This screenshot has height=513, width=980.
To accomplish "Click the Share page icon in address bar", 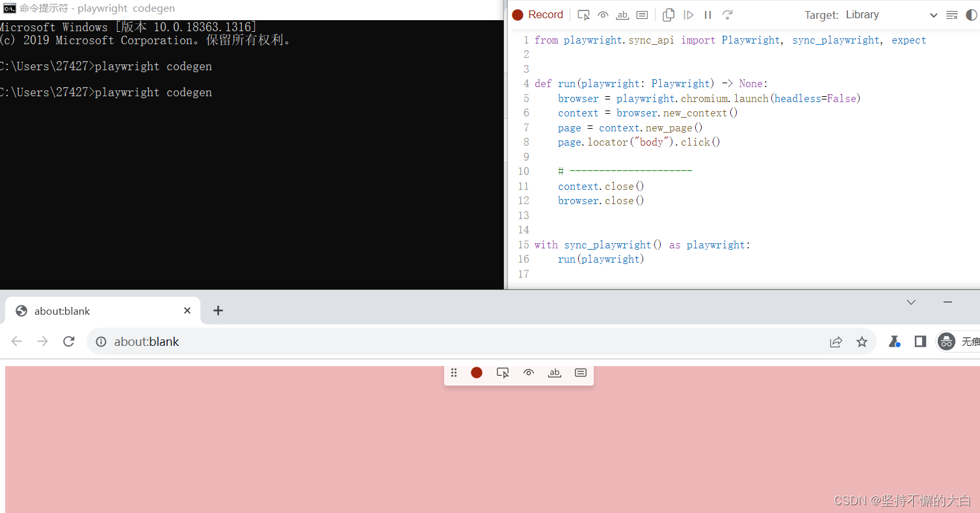I will tap(836, 341).
